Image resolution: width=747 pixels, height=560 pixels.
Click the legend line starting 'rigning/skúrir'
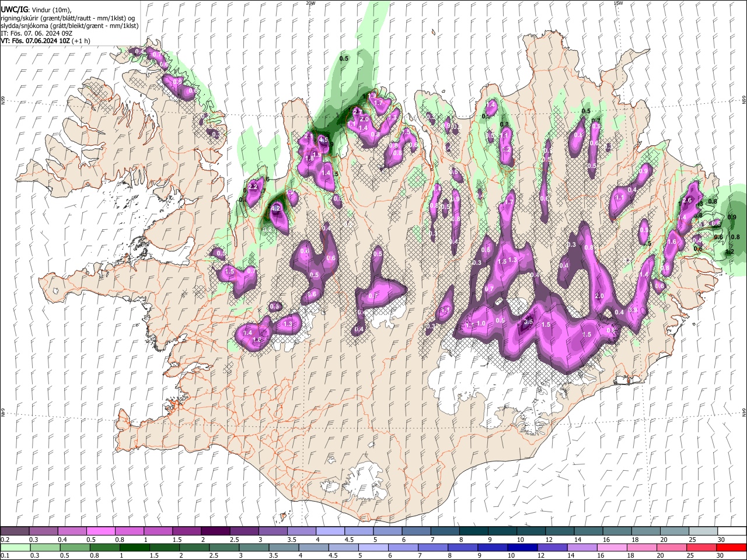(x=68, y=17)
